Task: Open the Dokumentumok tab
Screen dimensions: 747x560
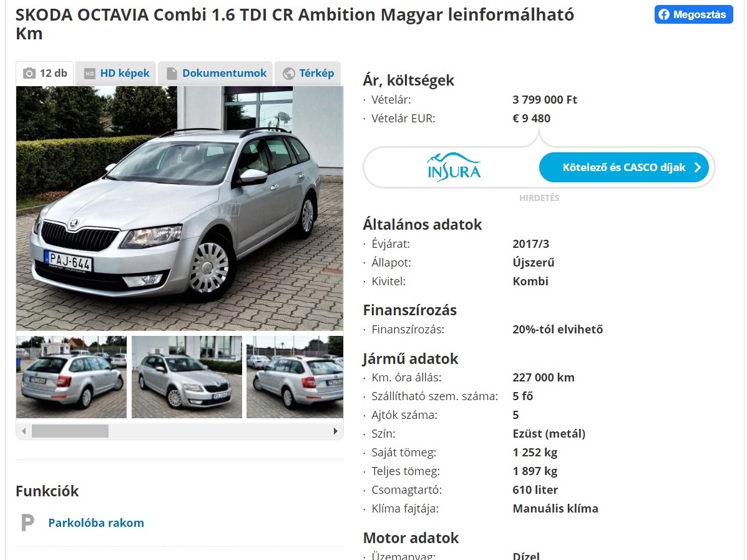Action: coord(216,74)
